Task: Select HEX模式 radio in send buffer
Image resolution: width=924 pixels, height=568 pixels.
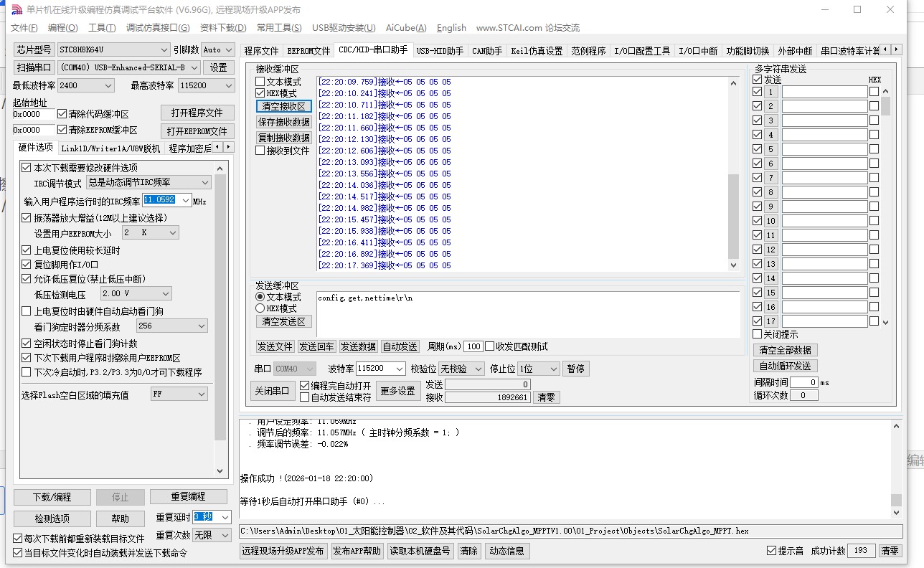Action: [260, 308]
